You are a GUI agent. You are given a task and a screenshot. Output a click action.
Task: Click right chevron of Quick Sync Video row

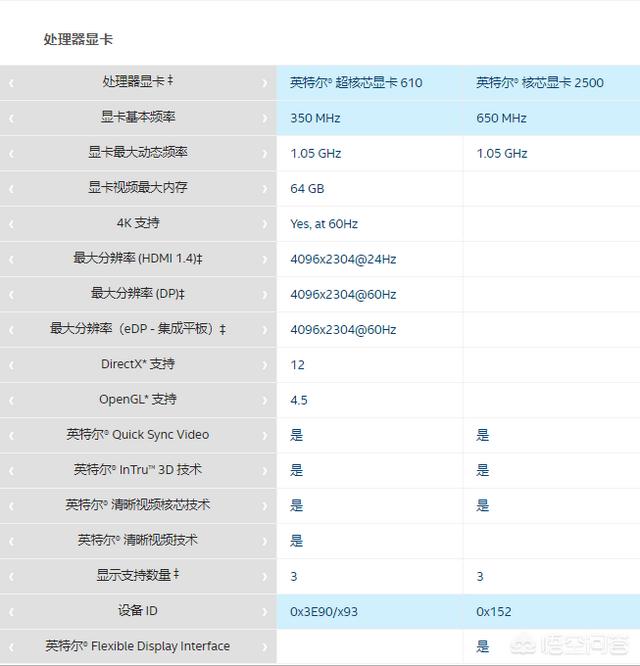point(265,436)
